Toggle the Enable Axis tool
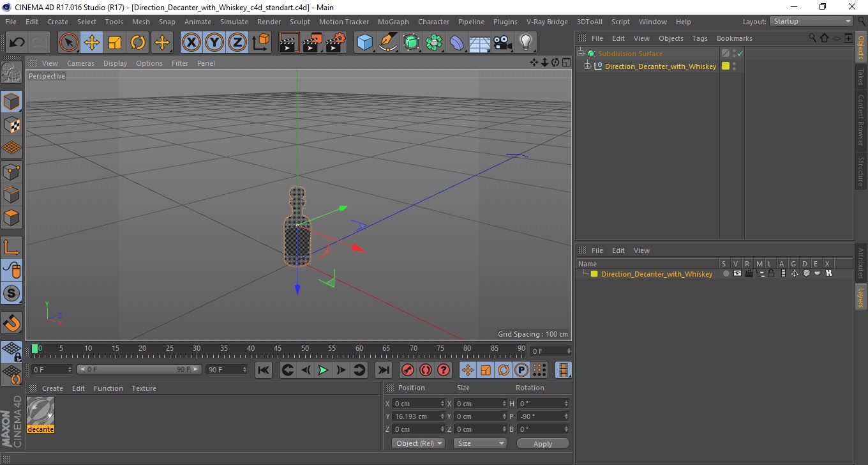The height and width of the screenshot is (465, 868). tap(11, 247)
